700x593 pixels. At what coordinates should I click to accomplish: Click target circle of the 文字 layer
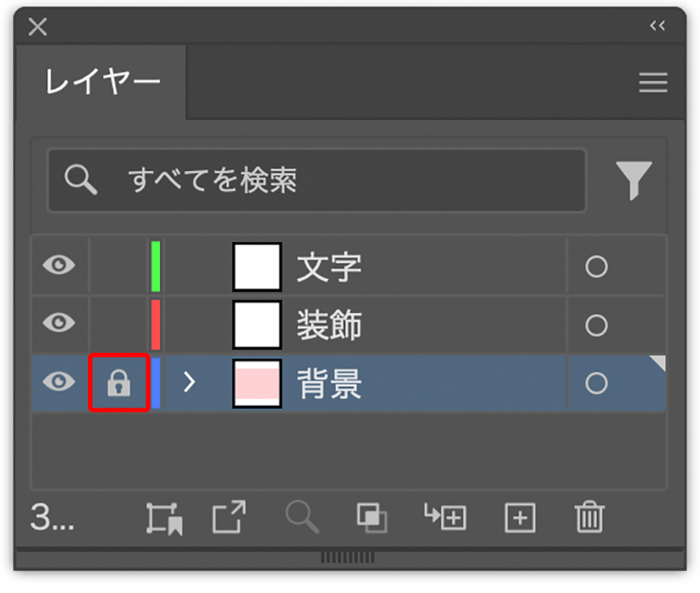click(x=596, y=267)
